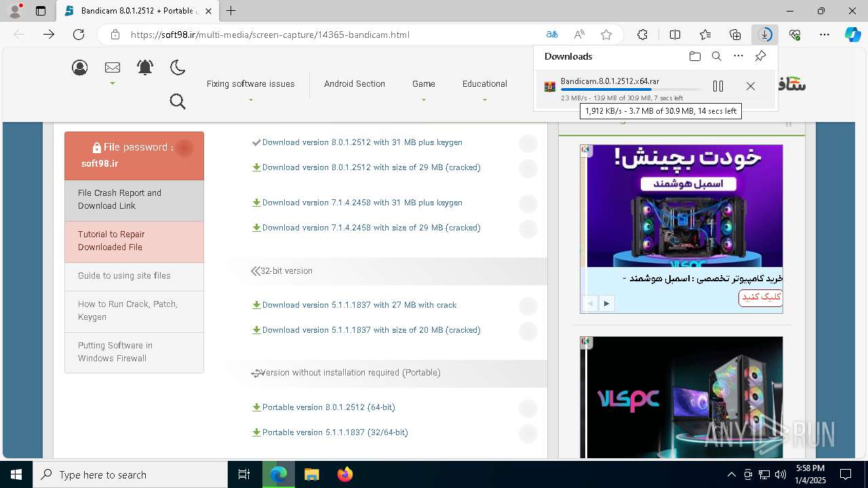
Task: Toggle dark mode moon icon
Action: click(178, 67)
